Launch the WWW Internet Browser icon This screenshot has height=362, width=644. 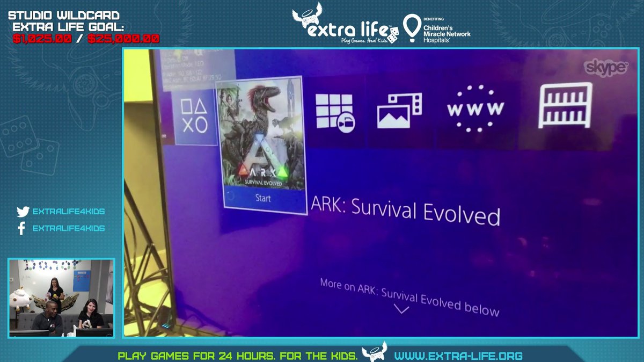[x=475, y=108]
